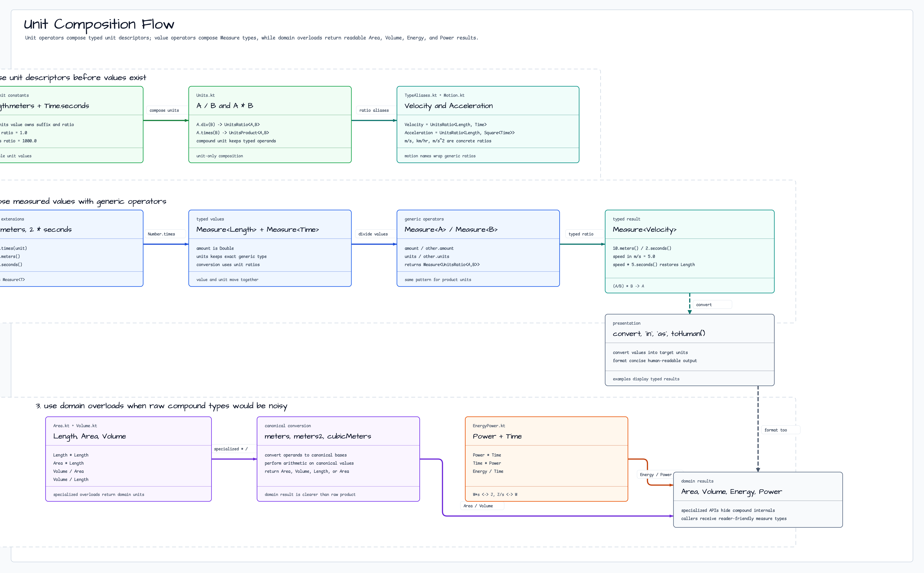This screenshot has height=573, width=924.
Task: Select the 'Area / Volume' edge label
Action: 478,506
